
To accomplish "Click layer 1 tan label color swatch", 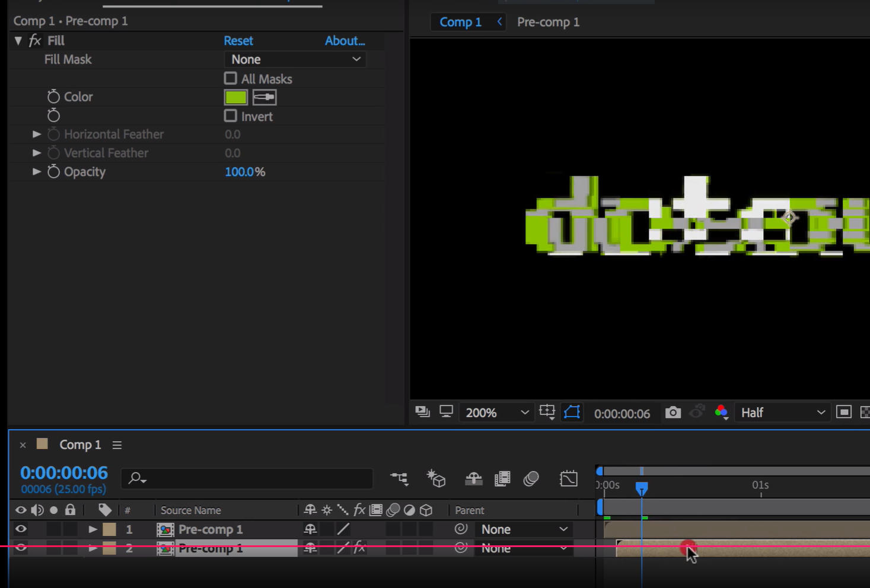I will [x=109, y=529].
